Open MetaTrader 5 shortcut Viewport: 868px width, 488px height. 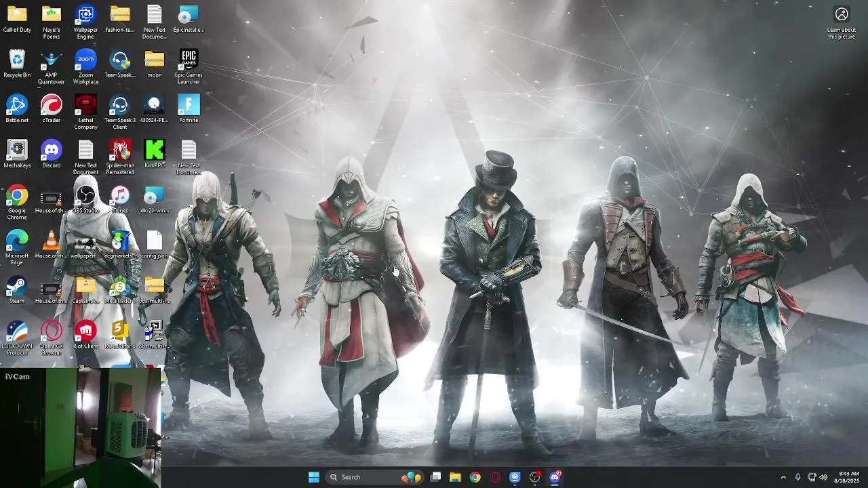click(x=120, y=290)
